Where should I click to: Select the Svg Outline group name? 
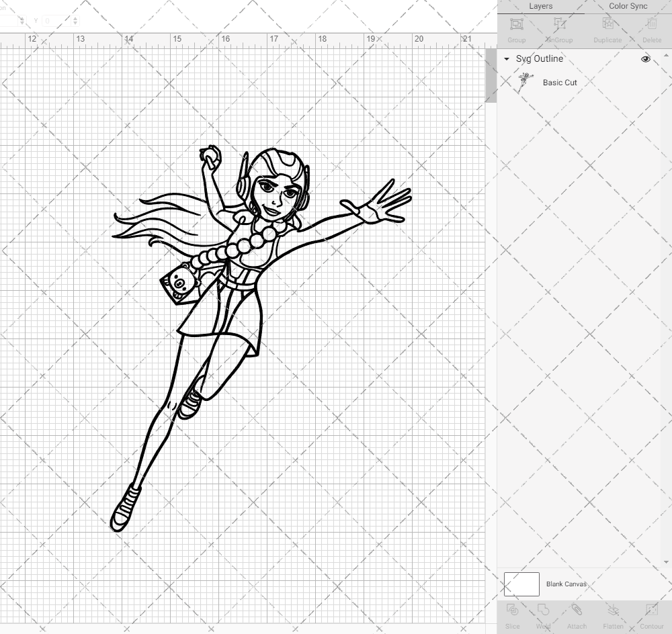[539, 58]
